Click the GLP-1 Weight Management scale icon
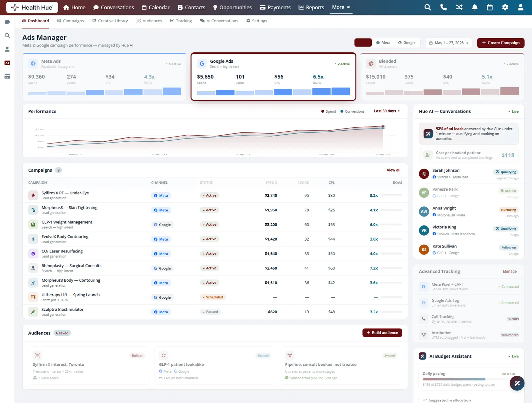The width and height of the screenshot is (532, 403). (33, 225)
